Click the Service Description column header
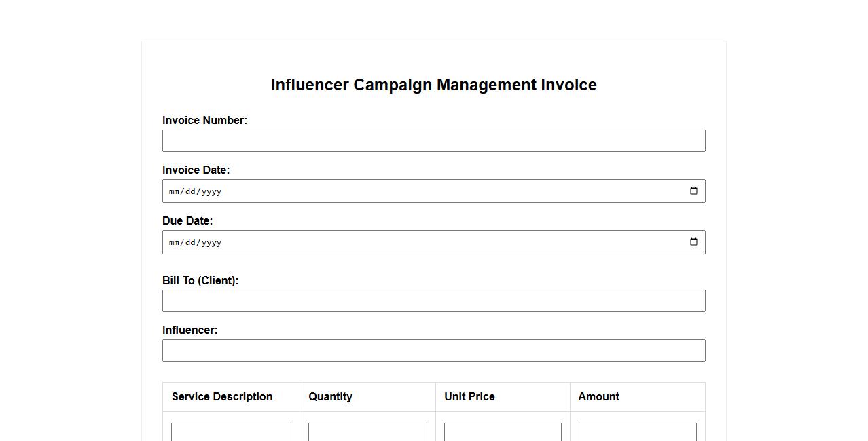This screenshot has height=441, width=868. (x=222, y=397)
